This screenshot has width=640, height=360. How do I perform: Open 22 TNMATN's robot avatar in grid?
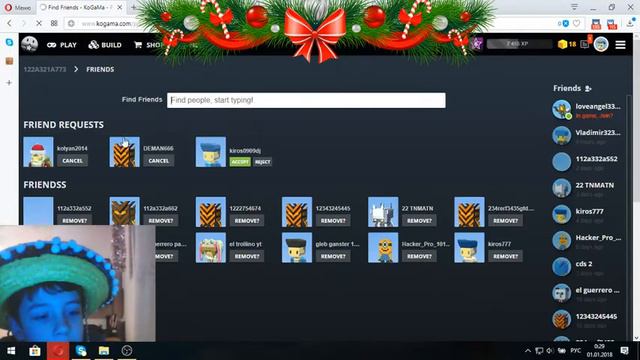tap(383, 212)
